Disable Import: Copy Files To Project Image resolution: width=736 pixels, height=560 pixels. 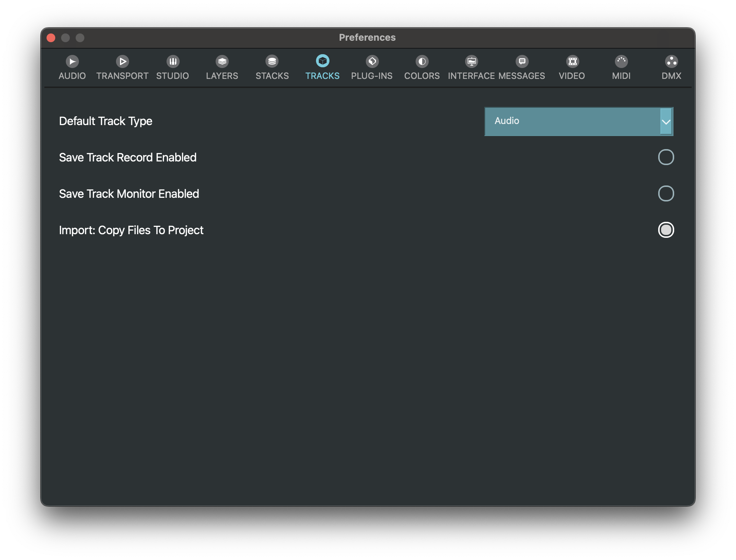click(x=666, y=230)
